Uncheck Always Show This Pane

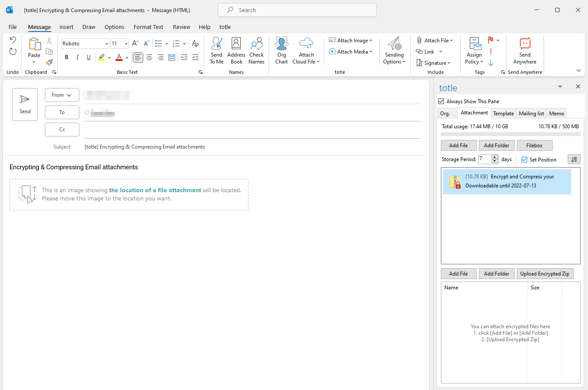(x=441, y=101)
